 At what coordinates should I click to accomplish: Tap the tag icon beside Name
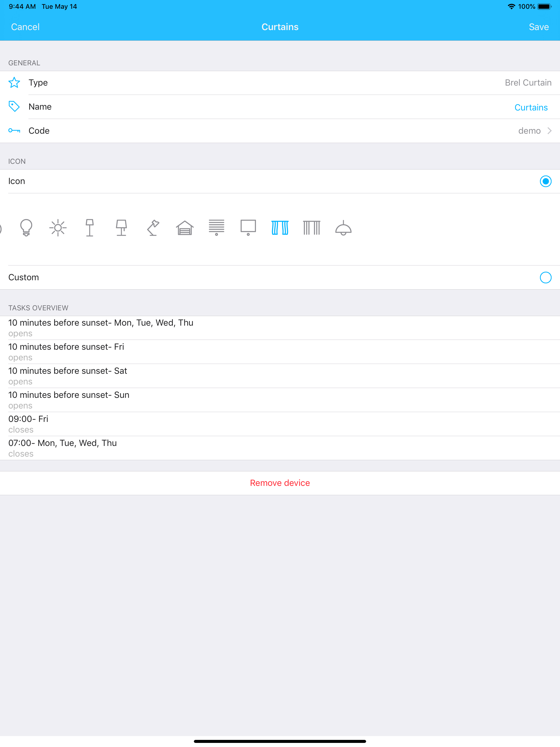14,106
